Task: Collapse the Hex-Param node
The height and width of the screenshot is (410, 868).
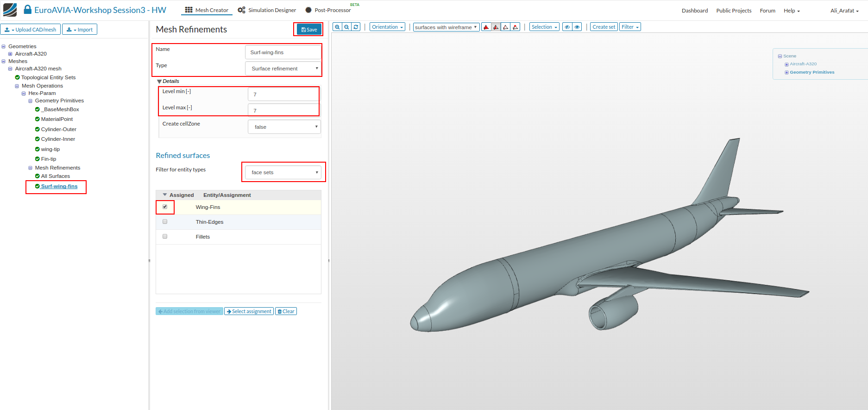Action: point(24,93)
